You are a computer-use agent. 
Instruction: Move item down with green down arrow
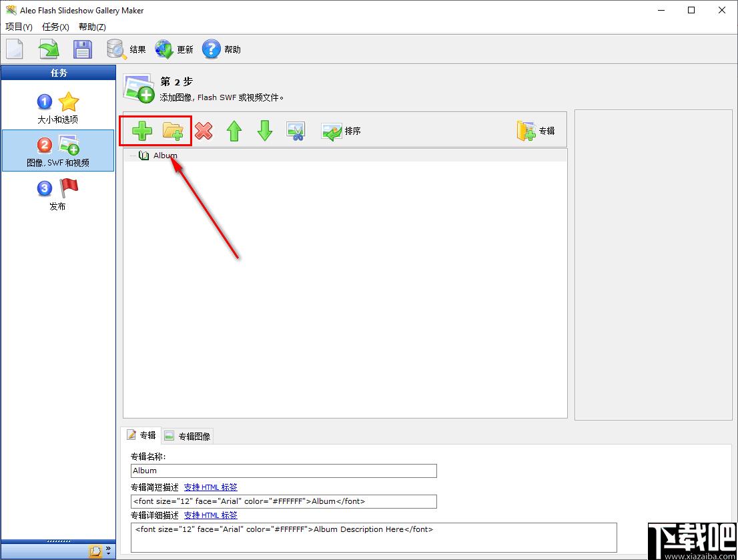[265, 131]
